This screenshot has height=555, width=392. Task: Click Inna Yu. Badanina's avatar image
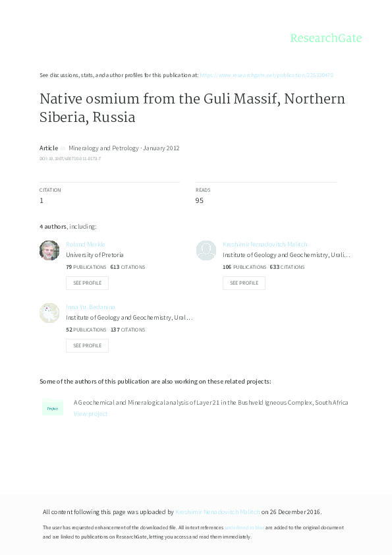click(49, 313)
